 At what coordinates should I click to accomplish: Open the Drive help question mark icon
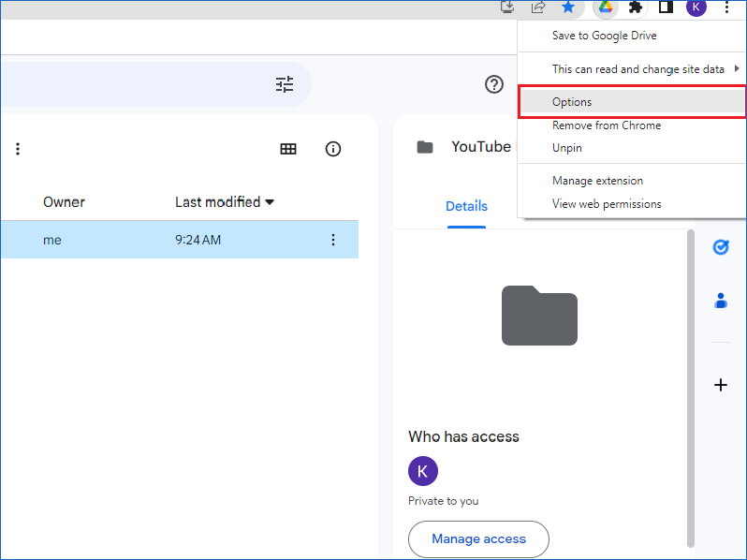pos(494,84)
